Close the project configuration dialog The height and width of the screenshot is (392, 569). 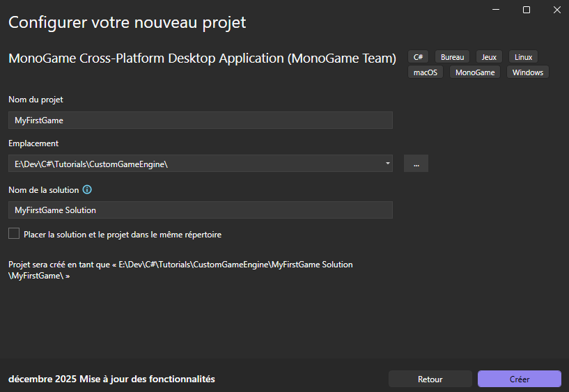pos(557,10)
